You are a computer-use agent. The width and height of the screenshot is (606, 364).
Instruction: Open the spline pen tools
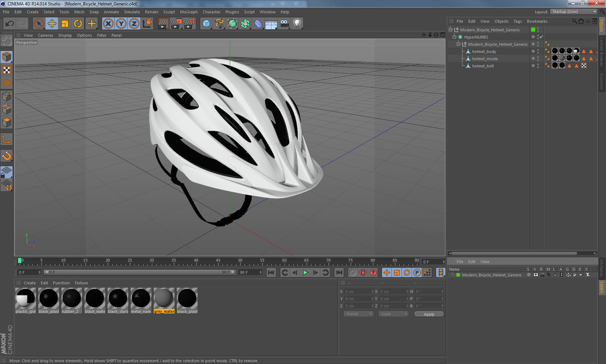(x=219, y=24)
